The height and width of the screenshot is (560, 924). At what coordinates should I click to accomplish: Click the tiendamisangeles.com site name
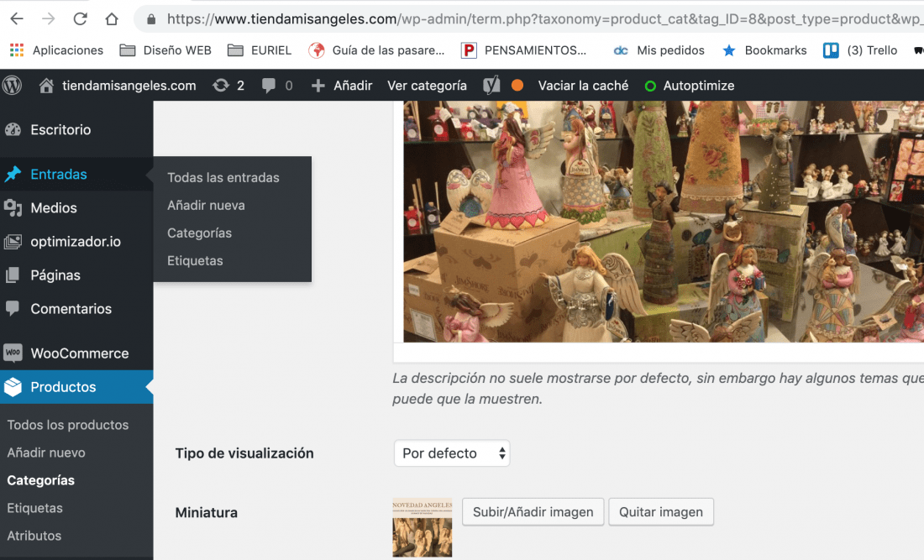pos(129,86)
